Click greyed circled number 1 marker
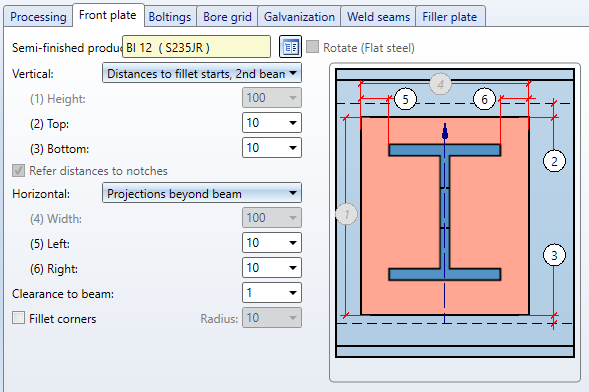This screenshot has width=589, height=392. [346, 214]
